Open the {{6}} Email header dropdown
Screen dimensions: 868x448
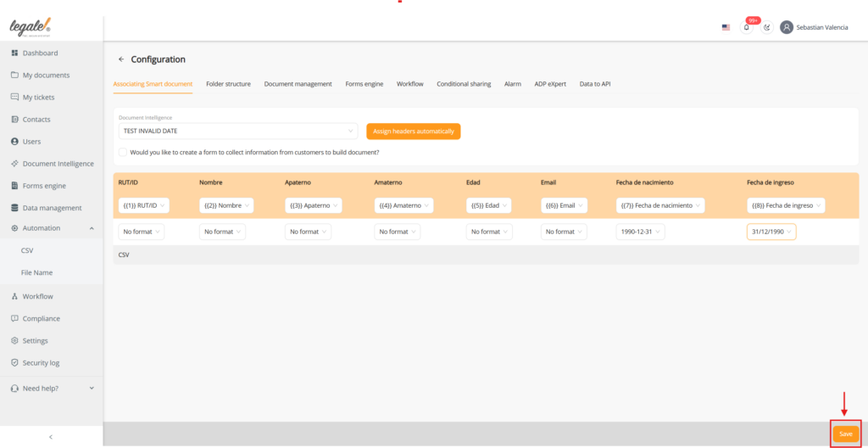[564, 205]
